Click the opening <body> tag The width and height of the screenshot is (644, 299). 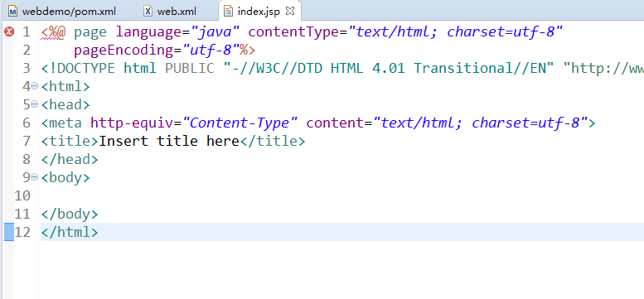coord(65,177)
